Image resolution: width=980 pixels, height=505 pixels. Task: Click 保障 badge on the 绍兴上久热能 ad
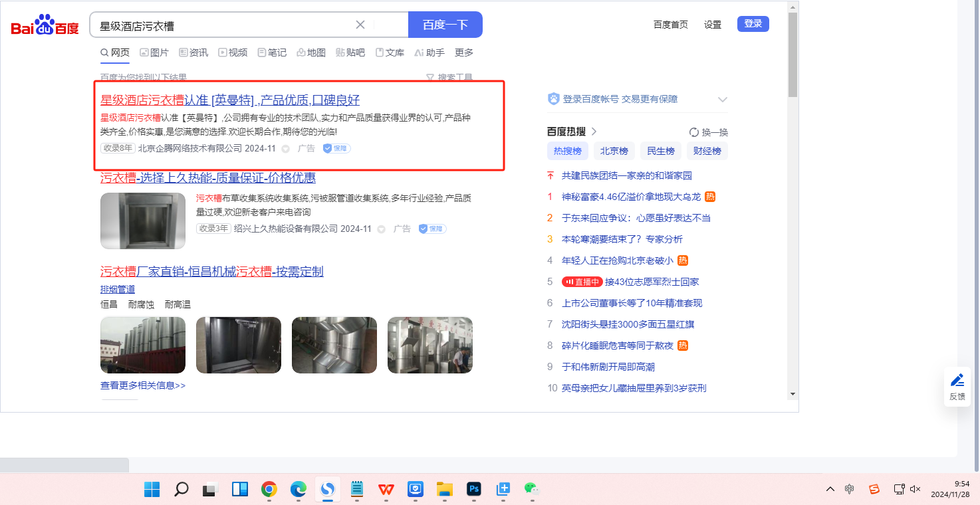pyautogui.click(x=433, y=229)
